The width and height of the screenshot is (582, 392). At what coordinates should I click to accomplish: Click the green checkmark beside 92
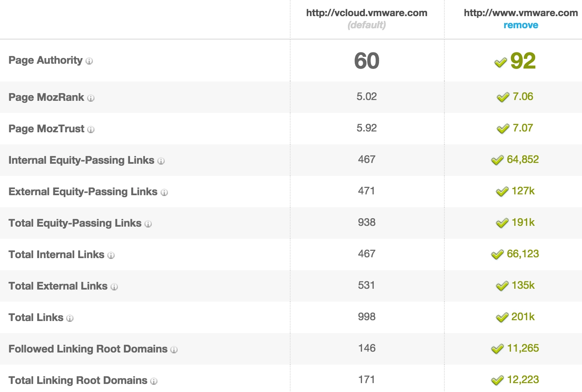click(x=500, y=63)
